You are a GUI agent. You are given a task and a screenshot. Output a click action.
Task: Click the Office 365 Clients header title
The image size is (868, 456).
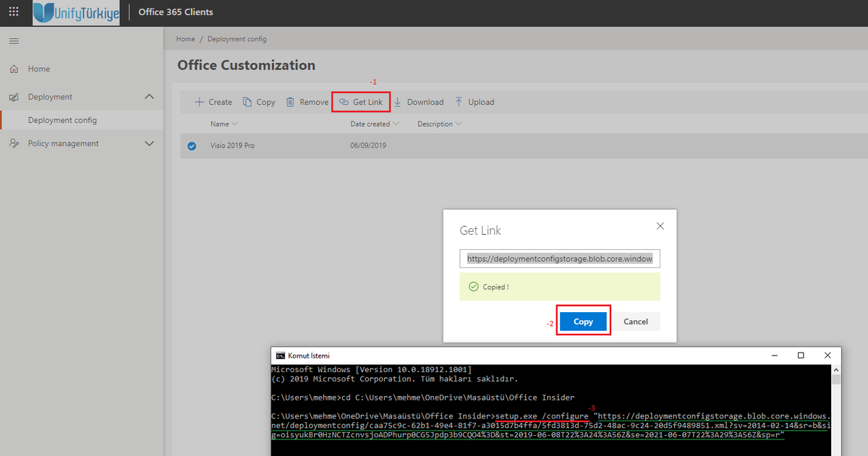pos(176,12)
